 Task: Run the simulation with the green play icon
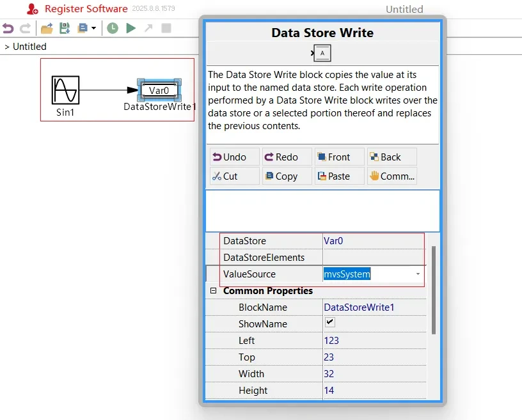130,28
